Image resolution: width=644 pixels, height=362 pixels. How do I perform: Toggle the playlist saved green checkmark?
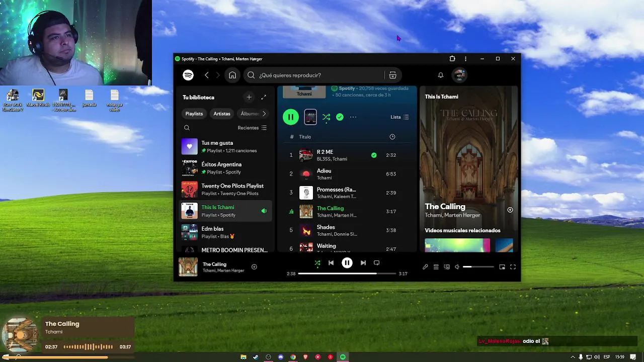[x=340, y=117]
